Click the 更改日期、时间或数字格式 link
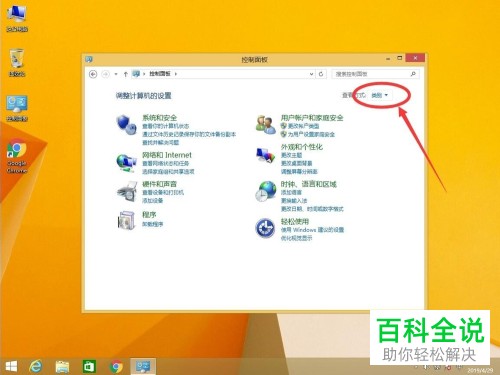This screenshot has width=500, height=375. click(312, 209)
